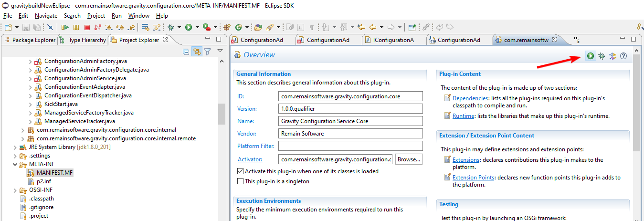Click the Save toolbar icon

pos(26,27)
